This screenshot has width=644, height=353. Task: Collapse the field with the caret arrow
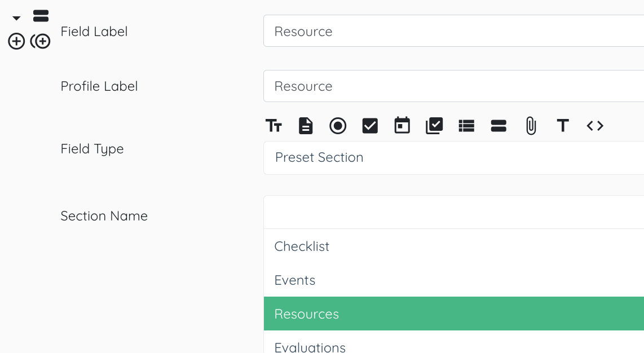click(x=16, y=18)
